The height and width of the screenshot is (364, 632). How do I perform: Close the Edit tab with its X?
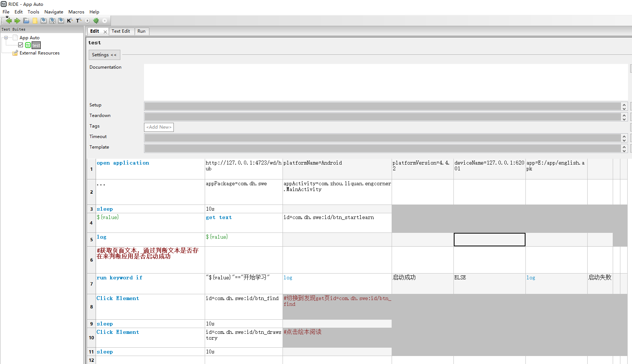[105, 32]
